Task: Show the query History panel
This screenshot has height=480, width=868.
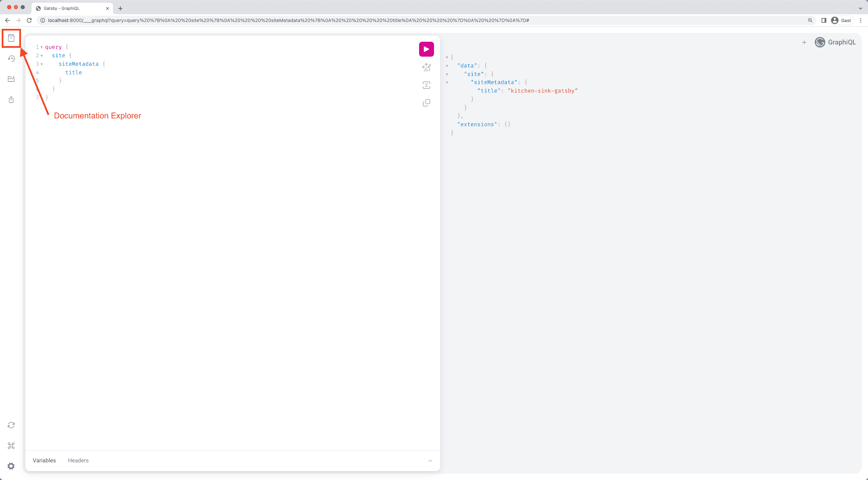Action: tap(11, 59)
